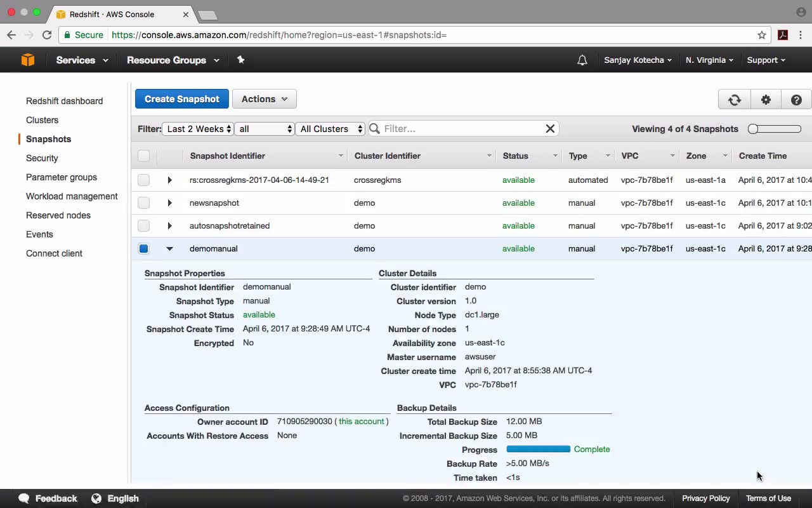Open Connect client page
Image resolution: width=812 pixels, height=508 pixels.
[x=54, y=253]
